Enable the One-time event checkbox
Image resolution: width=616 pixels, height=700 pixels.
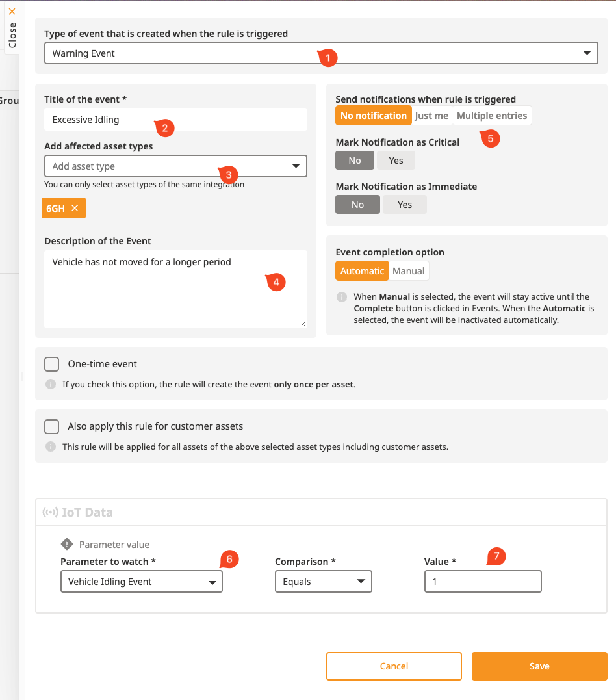point(52,364)
